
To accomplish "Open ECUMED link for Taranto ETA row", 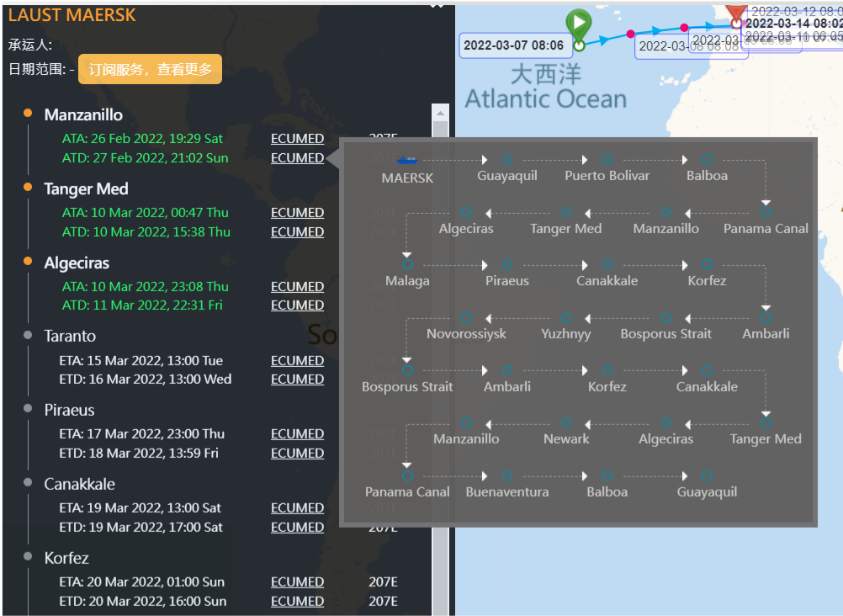I will point(297,360).
